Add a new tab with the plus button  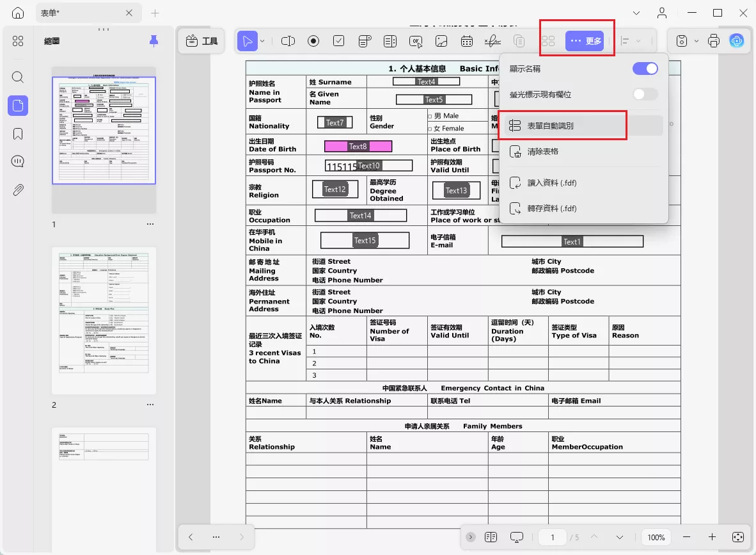[155, 13]
